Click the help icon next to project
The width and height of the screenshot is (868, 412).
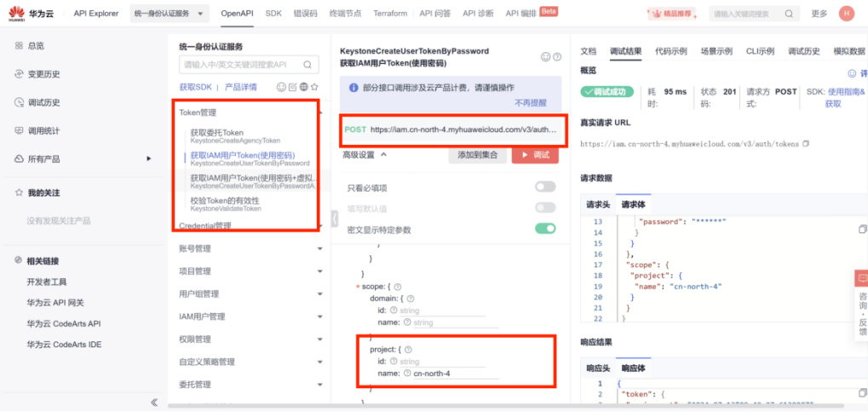tap(409, 350)
